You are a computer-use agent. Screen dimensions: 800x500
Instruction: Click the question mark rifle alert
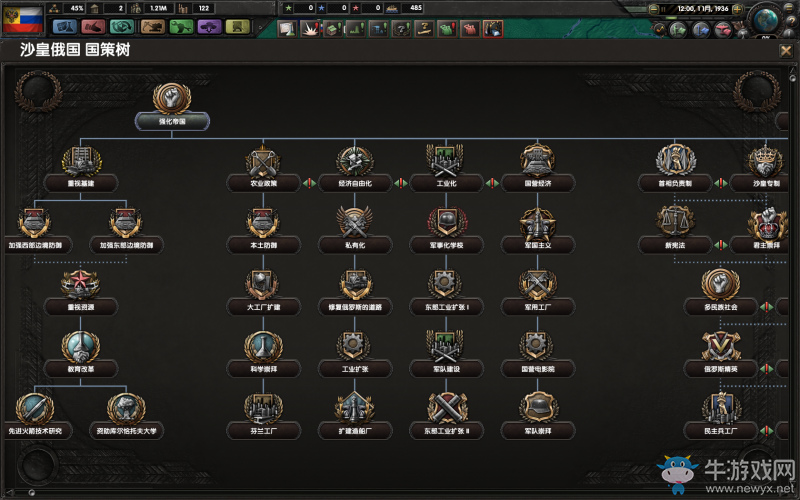click(424, 29)
